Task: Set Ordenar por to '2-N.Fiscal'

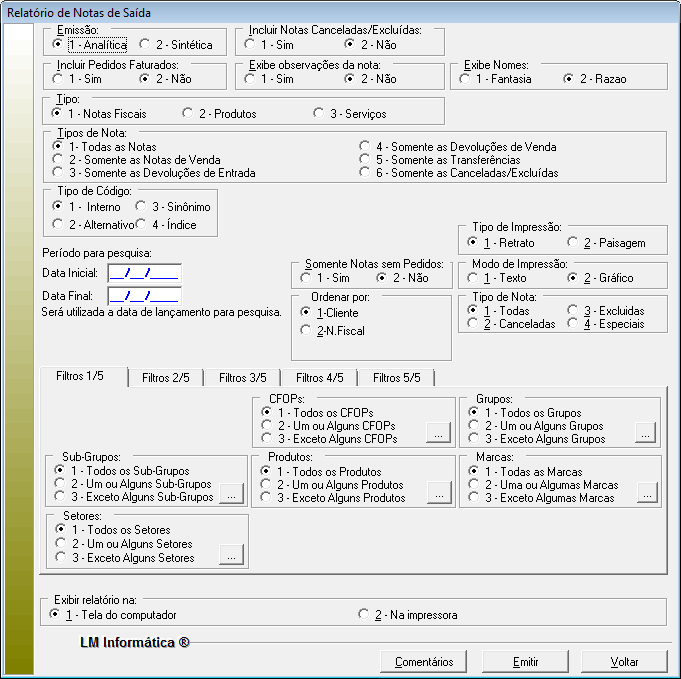Action: point(306,330)
